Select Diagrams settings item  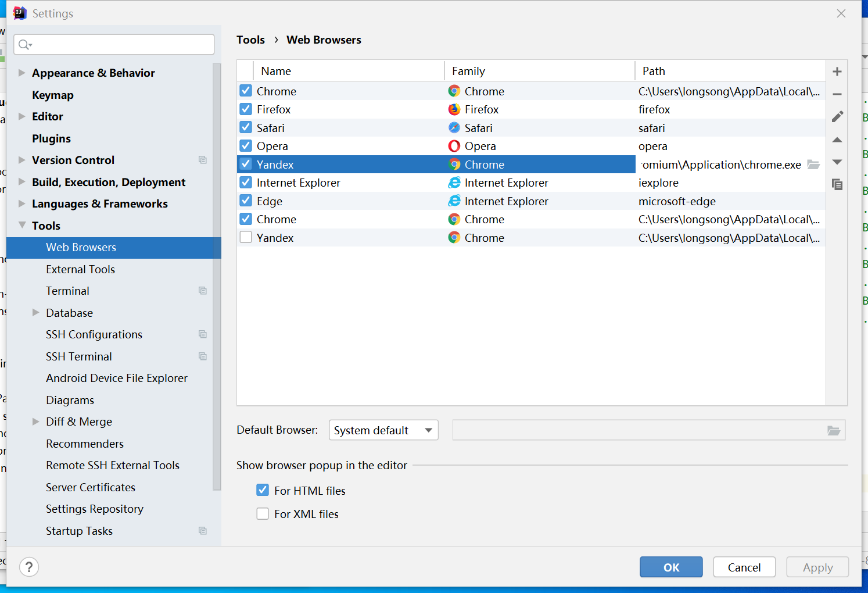click(x=70, y=400)
